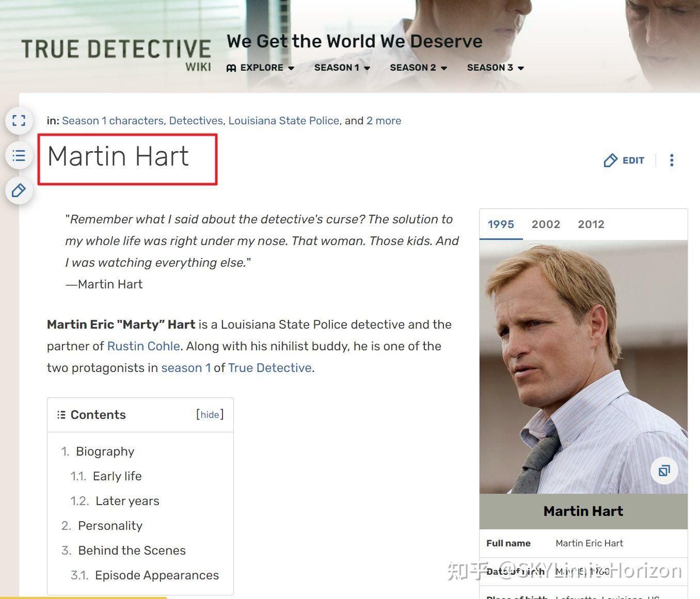
Task: Hide the Contents box
Action: pos(210,415)
